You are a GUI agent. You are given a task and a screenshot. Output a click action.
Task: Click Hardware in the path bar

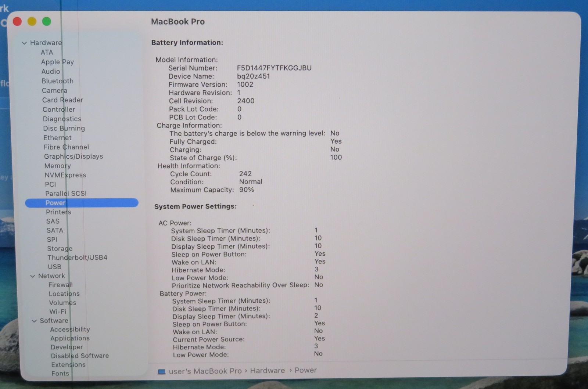pos(267,371)
